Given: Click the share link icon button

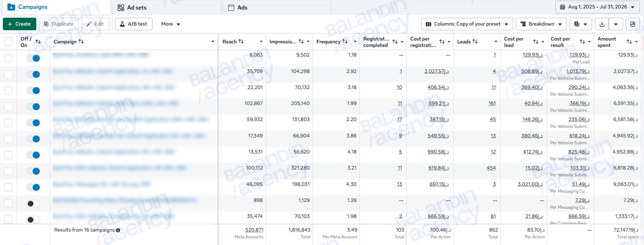Looking at the screenshot, I should [x=633, y=24].
